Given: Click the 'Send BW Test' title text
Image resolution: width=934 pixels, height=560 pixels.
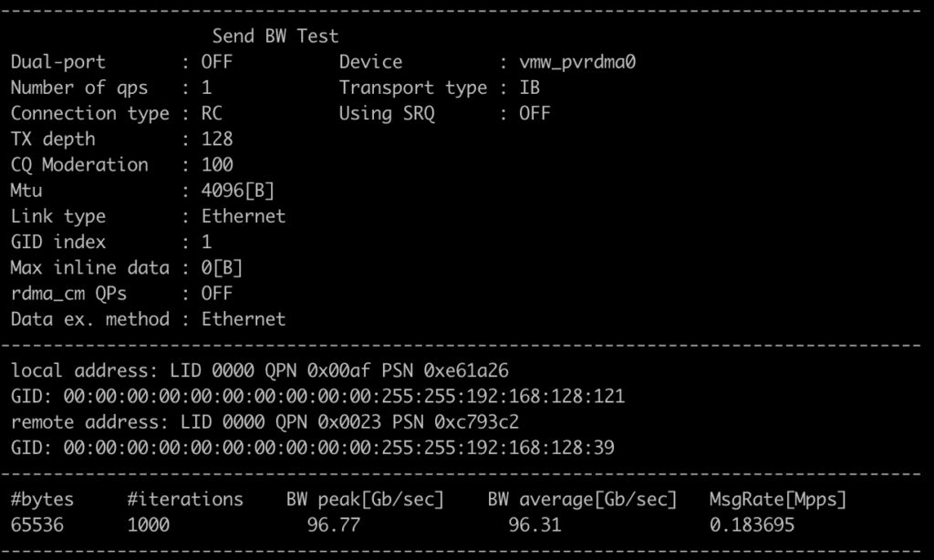Looking at the screenshot, I should click(275, 36).
